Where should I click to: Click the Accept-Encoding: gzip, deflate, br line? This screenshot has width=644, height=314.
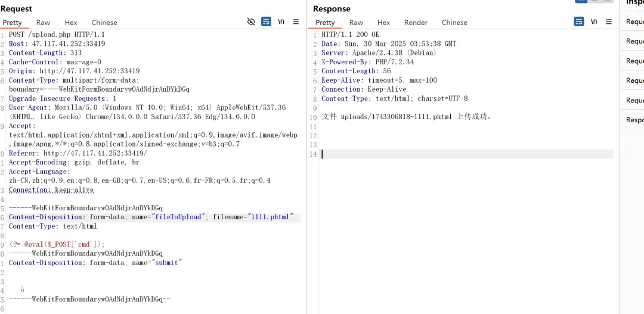point(74,162)
